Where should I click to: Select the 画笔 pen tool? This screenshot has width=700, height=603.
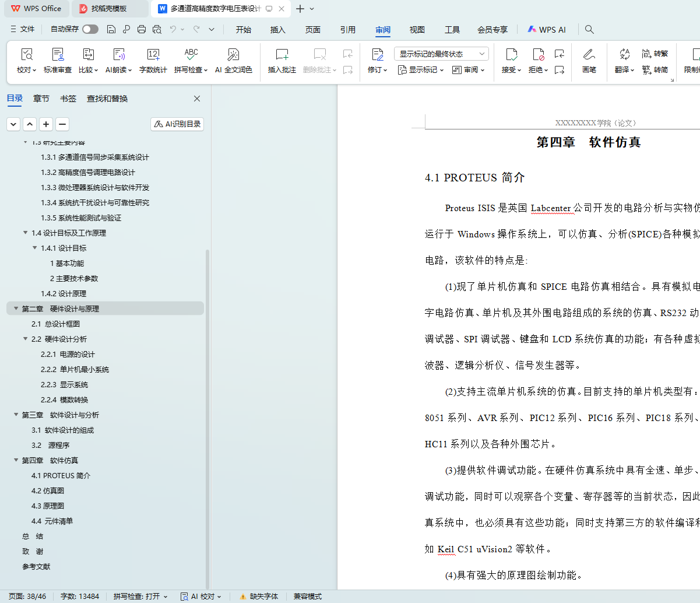[x=589, y=55]
